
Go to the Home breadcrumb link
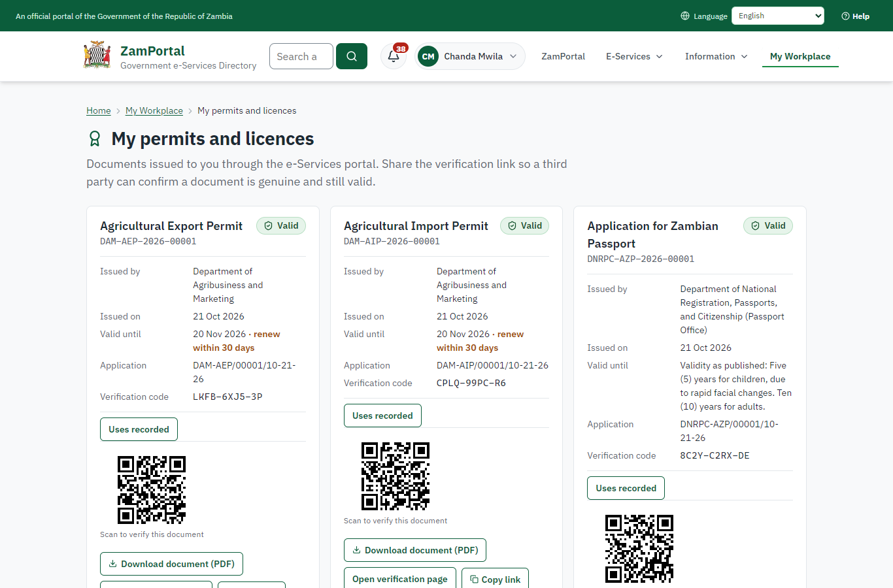point(99,110)
